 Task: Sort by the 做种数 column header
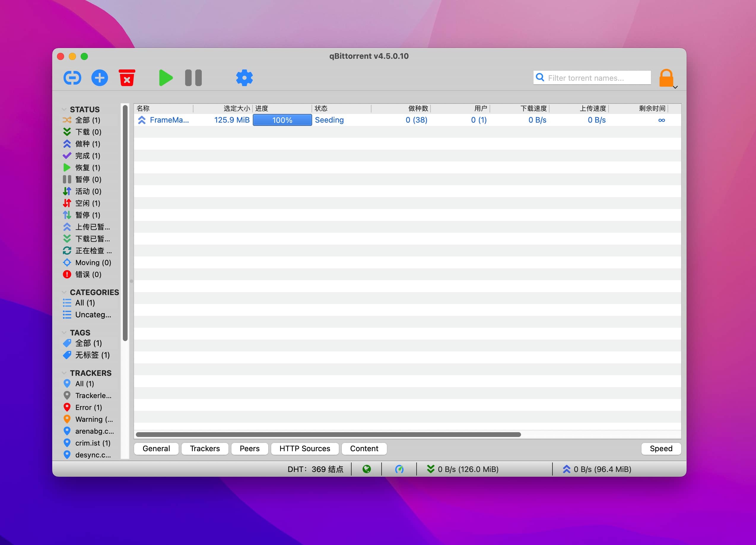click(401, 108)
